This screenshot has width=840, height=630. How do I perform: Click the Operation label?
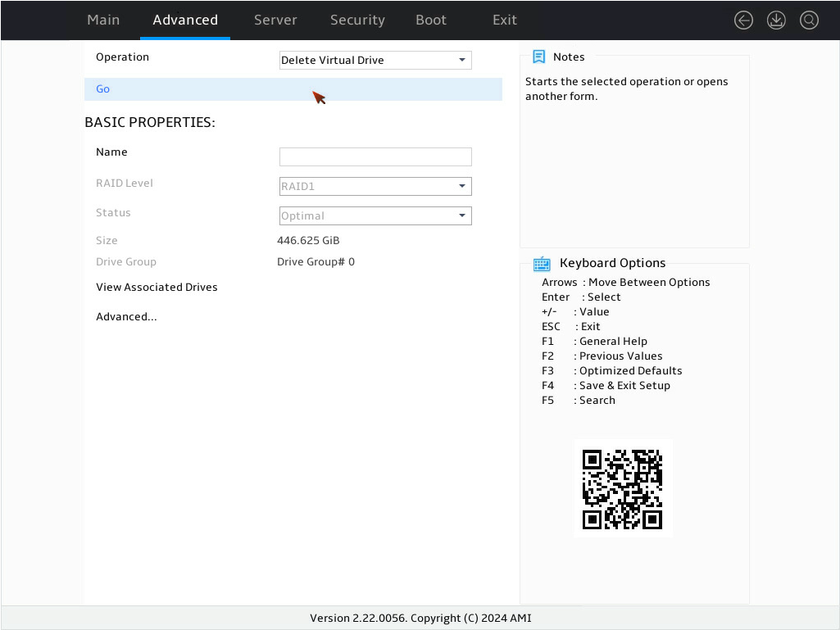tap(122, 57)
